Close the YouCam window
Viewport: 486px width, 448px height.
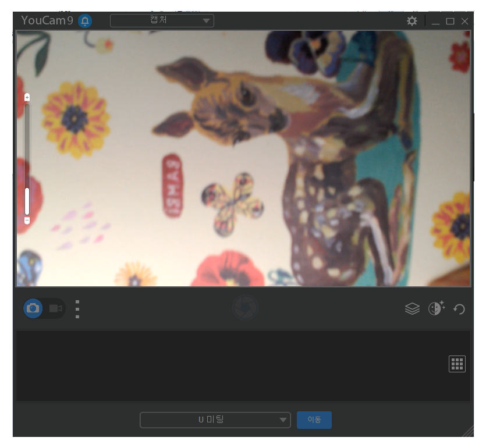coord(464,21)
